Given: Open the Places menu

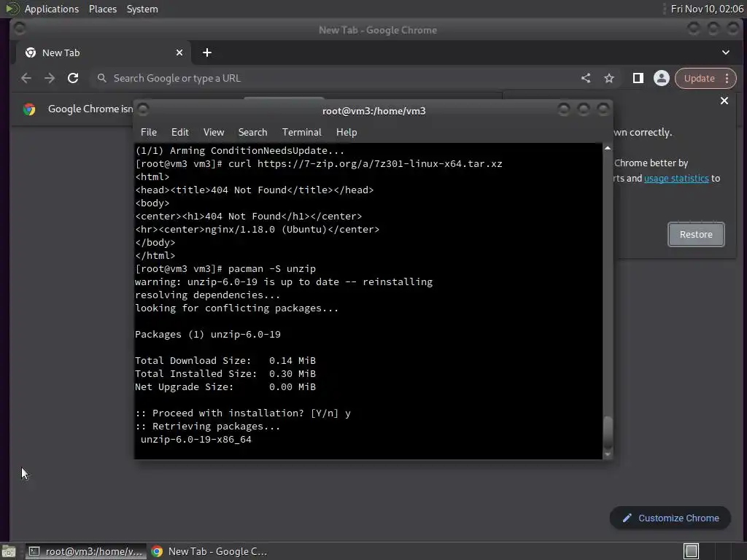Looking at the screenshot, I should pos(102,9).
